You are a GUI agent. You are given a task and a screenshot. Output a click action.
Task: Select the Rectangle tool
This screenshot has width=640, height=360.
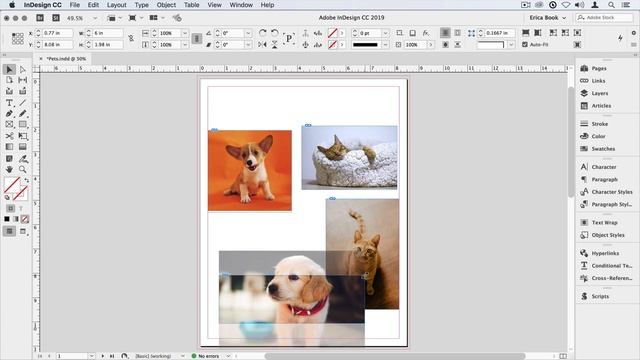23,124
